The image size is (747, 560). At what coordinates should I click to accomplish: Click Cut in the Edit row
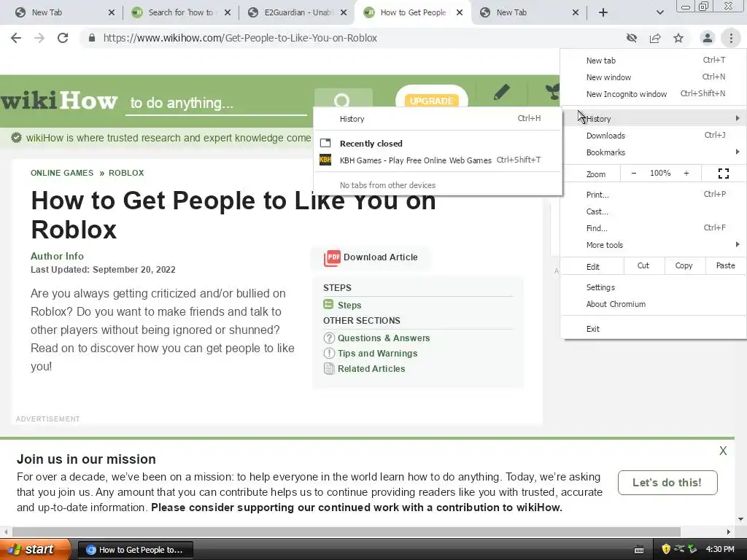(x=643, y=265)
